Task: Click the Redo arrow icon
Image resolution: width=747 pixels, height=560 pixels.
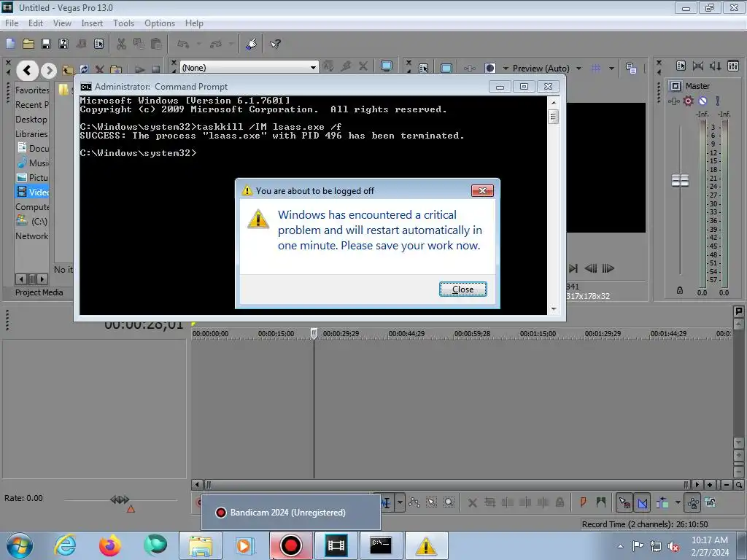Action: (x=216, y=44)
